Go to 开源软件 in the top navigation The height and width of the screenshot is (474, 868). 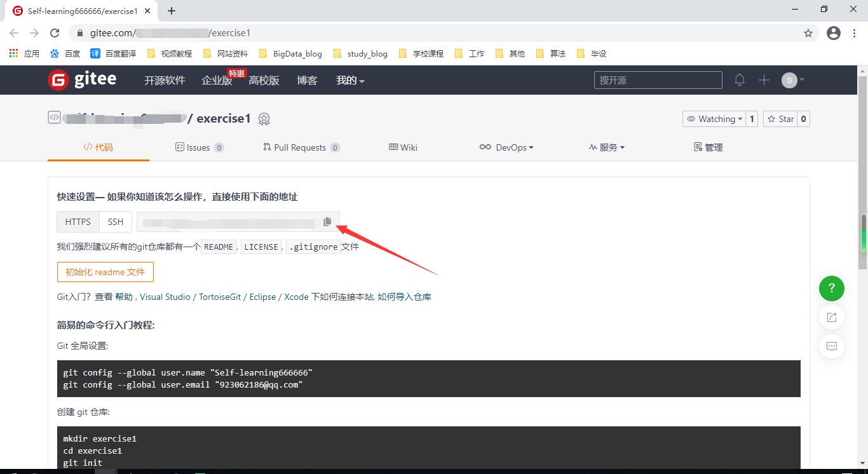click(165, 81)
